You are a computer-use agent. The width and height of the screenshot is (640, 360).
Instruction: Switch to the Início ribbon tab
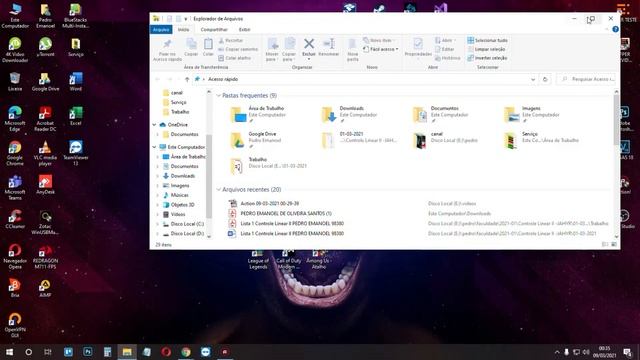point(183,29)
